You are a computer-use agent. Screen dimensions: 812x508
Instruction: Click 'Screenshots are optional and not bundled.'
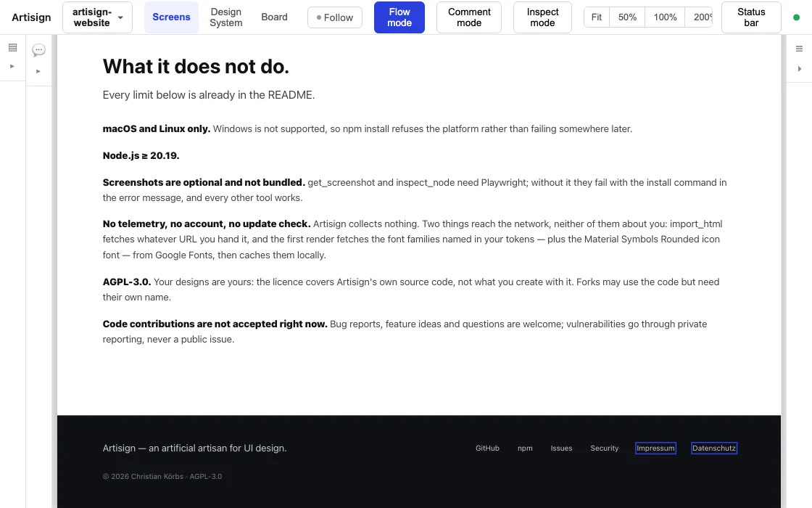pyautogui.click(x=204, y=182)
